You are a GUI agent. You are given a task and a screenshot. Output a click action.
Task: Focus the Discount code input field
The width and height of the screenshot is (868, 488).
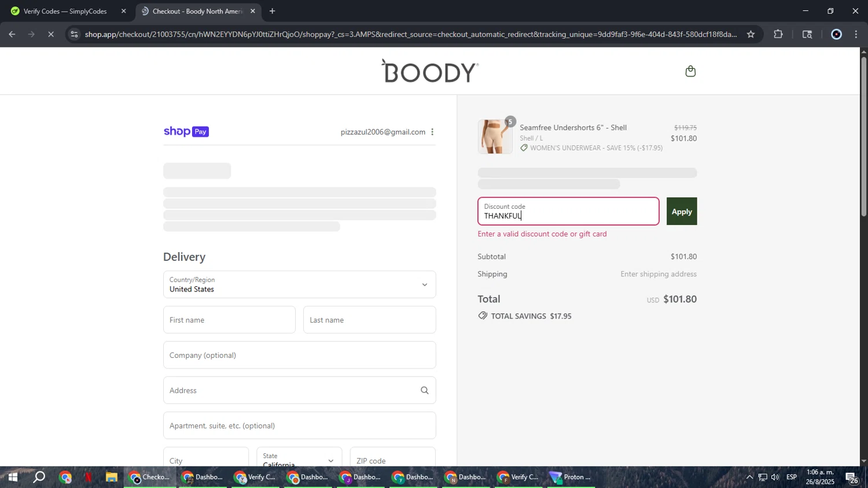tap(568, 212)
